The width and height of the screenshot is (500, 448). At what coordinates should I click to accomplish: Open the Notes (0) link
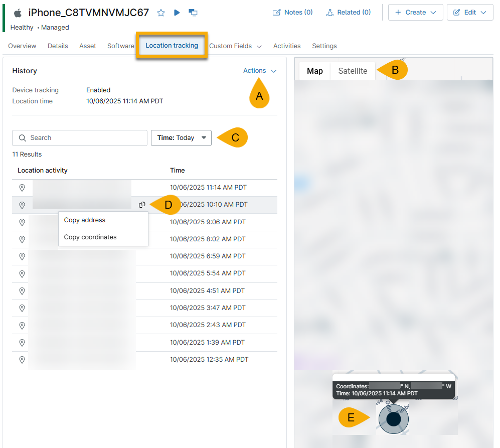tap(292, 12)
